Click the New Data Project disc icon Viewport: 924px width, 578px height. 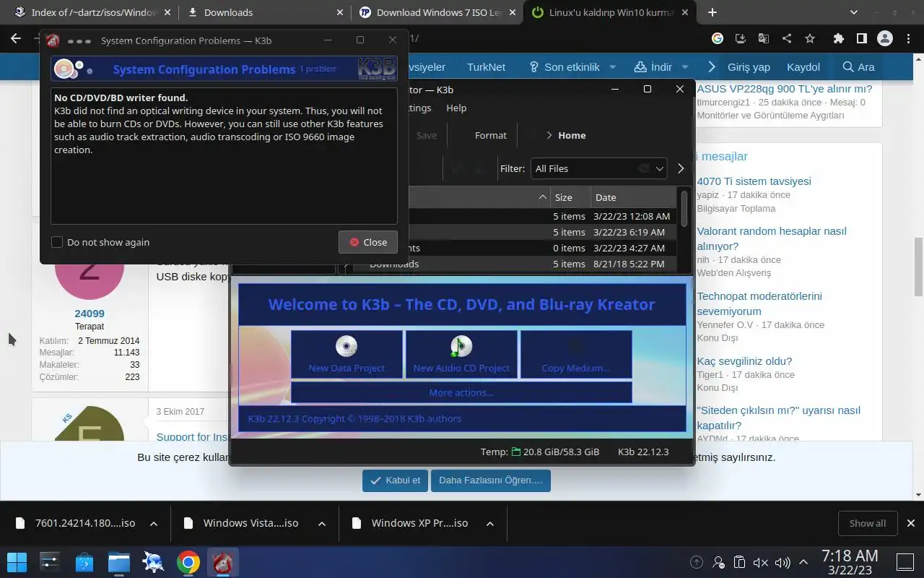(346, 346)
